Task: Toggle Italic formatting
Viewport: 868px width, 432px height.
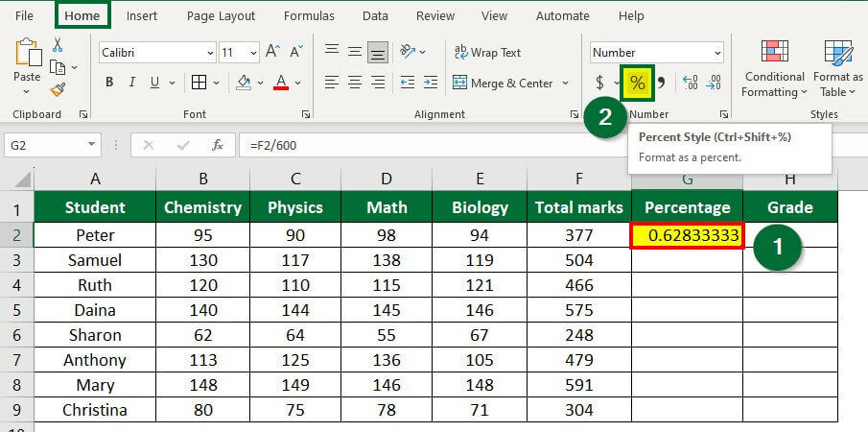Action: click(x=131, y=83)
